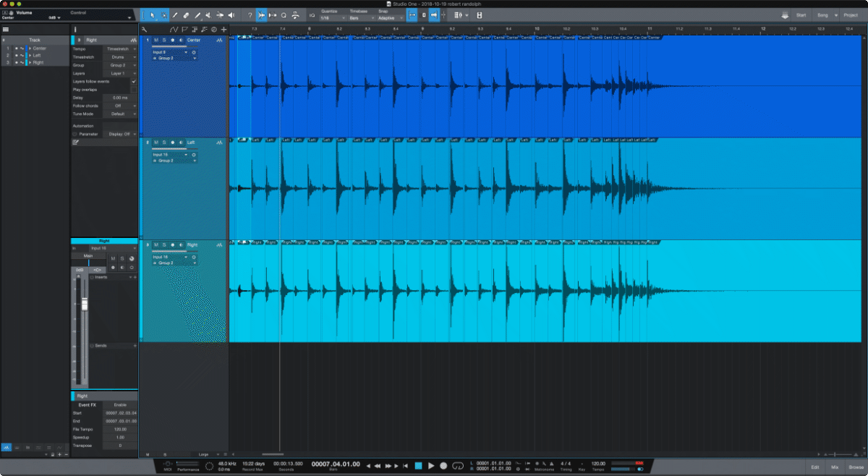Image resolution: width=868 pixels, height=476 pixels.
Task: Open the wrench track options icon
Action: (x=145, y=29)
